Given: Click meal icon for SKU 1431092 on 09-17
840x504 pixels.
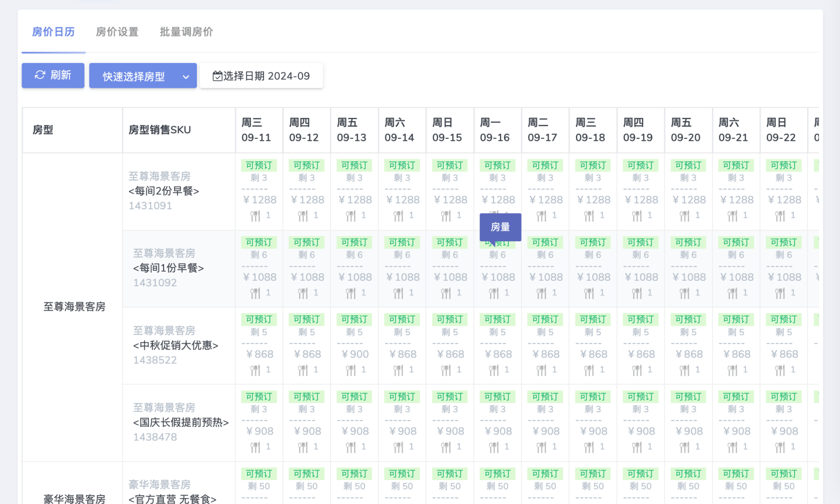Looking at the screenshot, I should 542,293.
